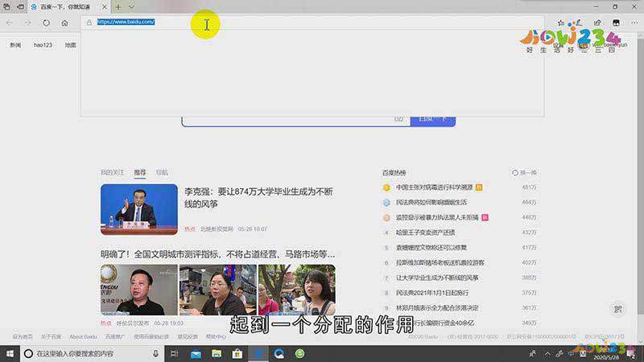
Task: Open the 关于百度 footer link
Action: click(51, 337)
